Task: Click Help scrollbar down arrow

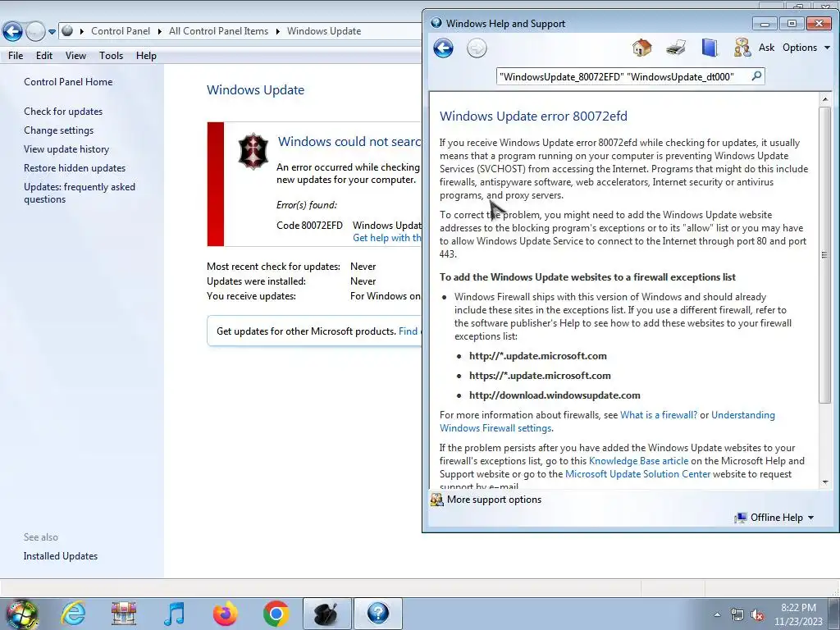Action: [x=824, y=482]
